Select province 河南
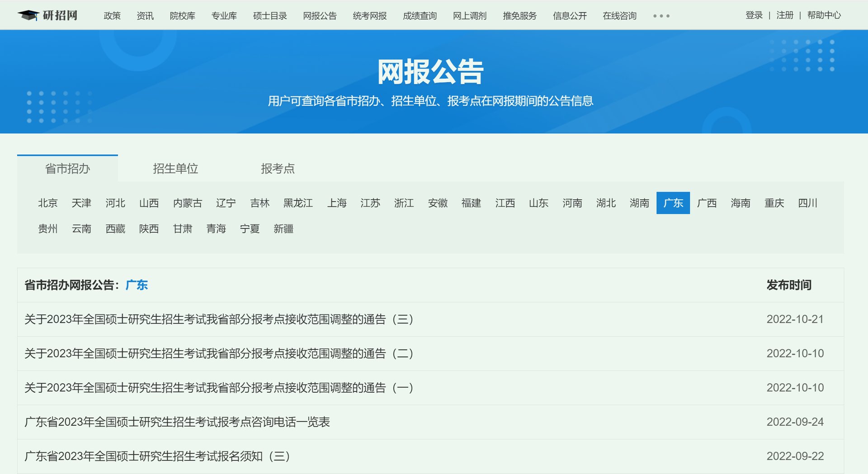 coord(572,203)
